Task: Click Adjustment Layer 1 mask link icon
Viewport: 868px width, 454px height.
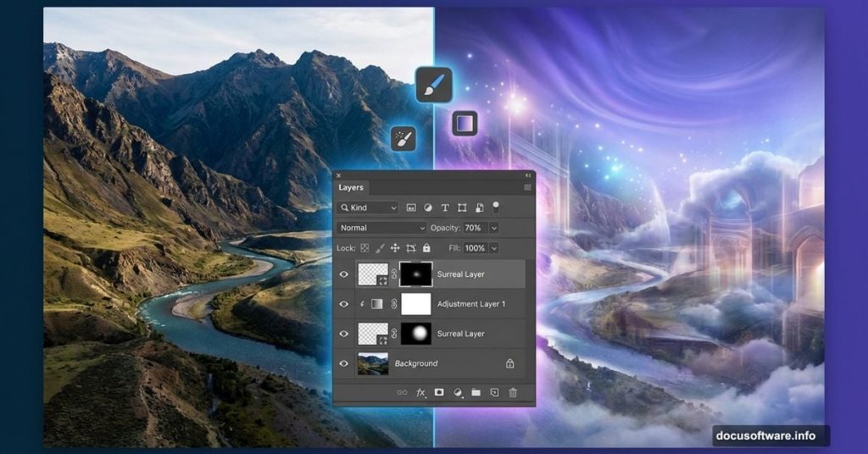Action: click(394, 303)
